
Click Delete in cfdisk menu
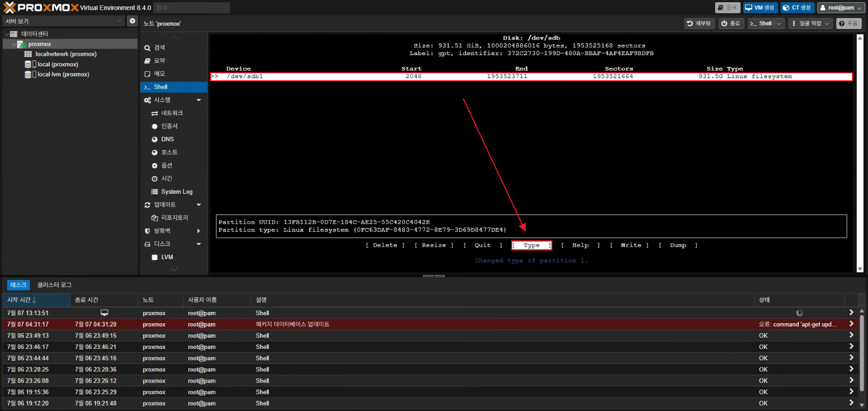pos(385,245)
